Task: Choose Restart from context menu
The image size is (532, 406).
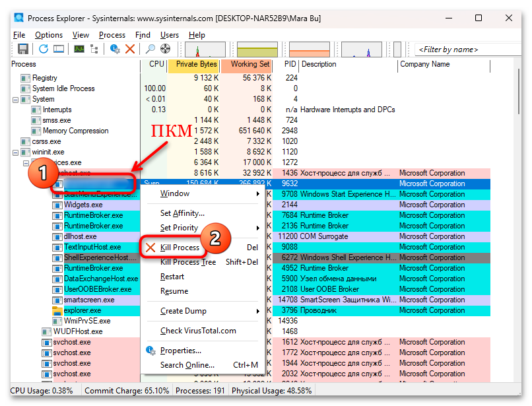Action: point(202,277)
